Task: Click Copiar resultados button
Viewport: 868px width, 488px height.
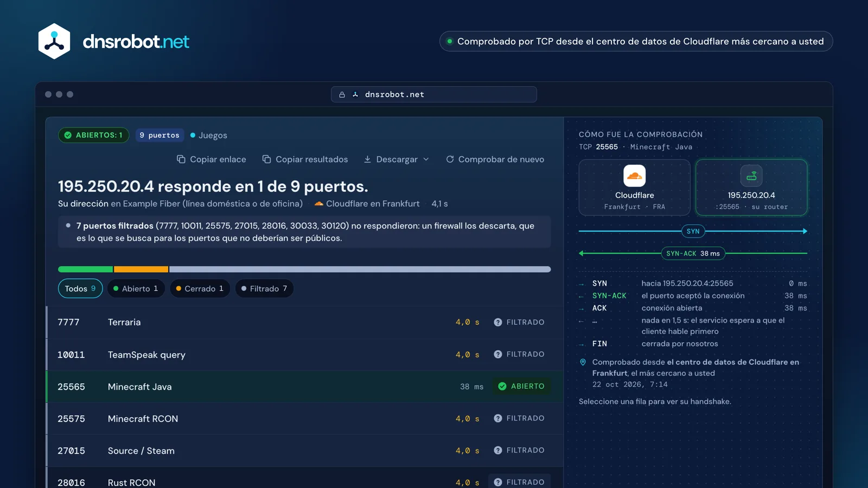Action: (x=305, y=159)
